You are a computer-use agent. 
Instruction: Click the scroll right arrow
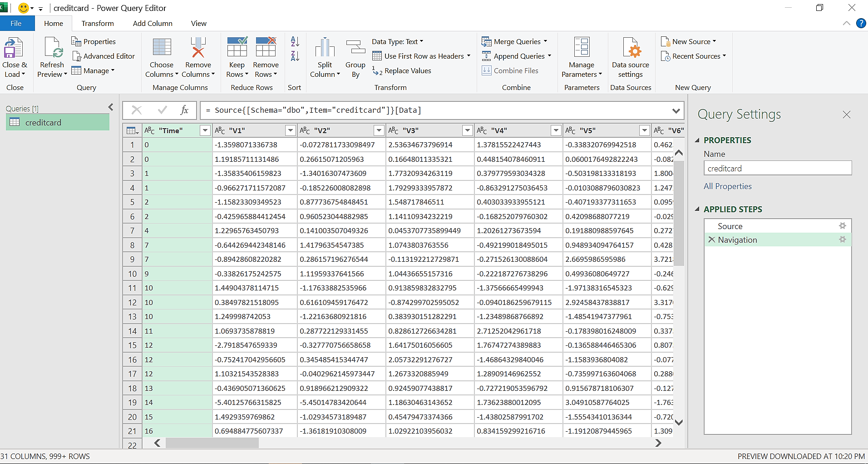point(658,443)
